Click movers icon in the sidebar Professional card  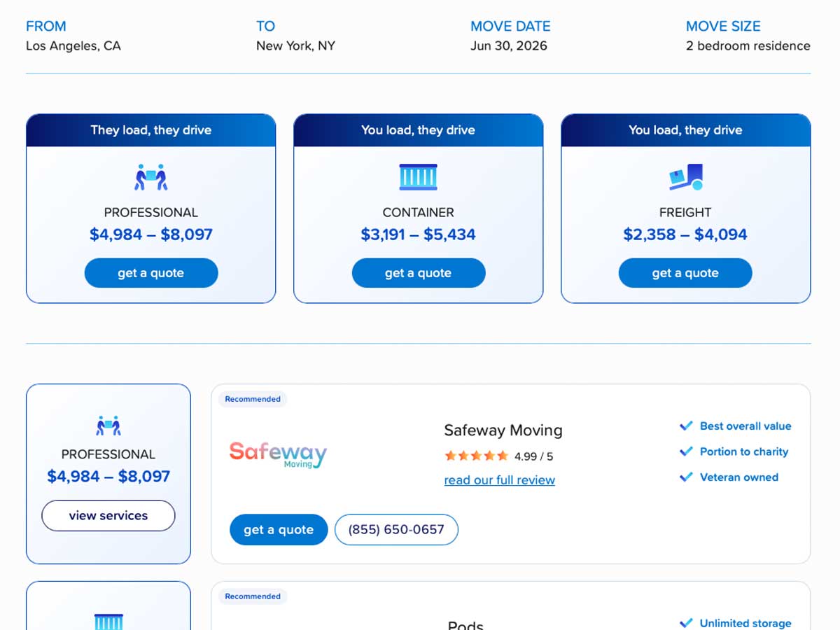click(108, 425)
